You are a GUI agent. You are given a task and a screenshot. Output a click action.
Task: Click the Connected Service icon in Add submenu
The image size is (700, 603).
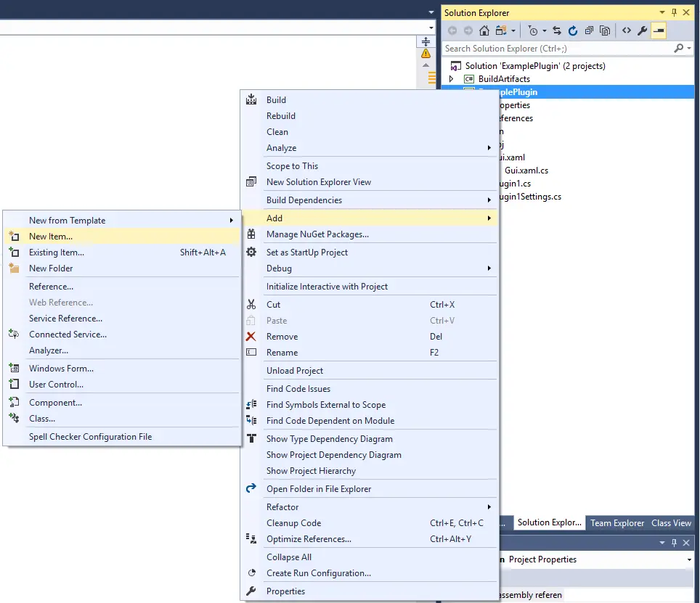(15, 334)
